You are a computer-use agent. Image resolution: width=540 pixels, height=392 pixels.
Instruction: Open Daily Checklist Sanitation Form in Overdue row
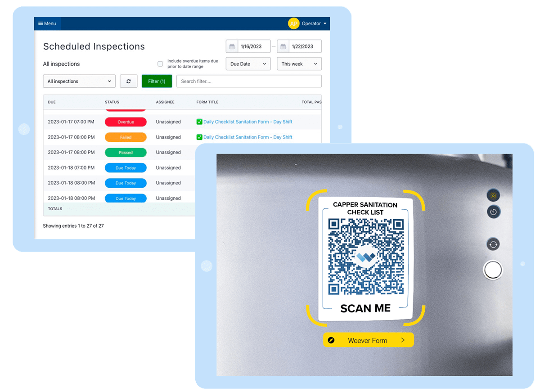click(248, 122)
